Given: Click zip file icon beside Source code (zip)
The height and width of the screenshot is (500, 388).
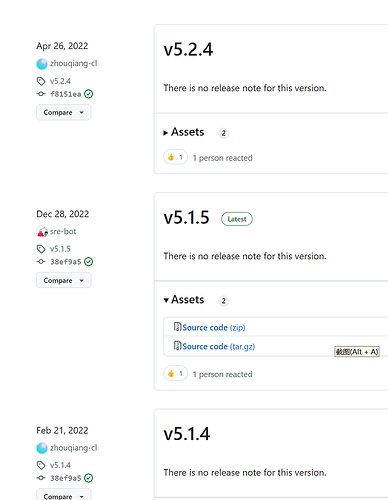Looking at the screenshot, I should pyautogui.click(x=177, y=327).
